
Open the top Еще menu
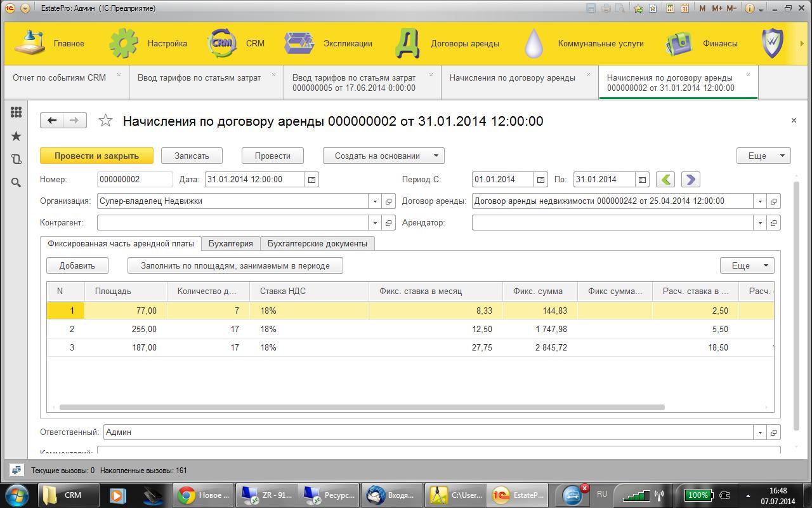pos(763,156)
